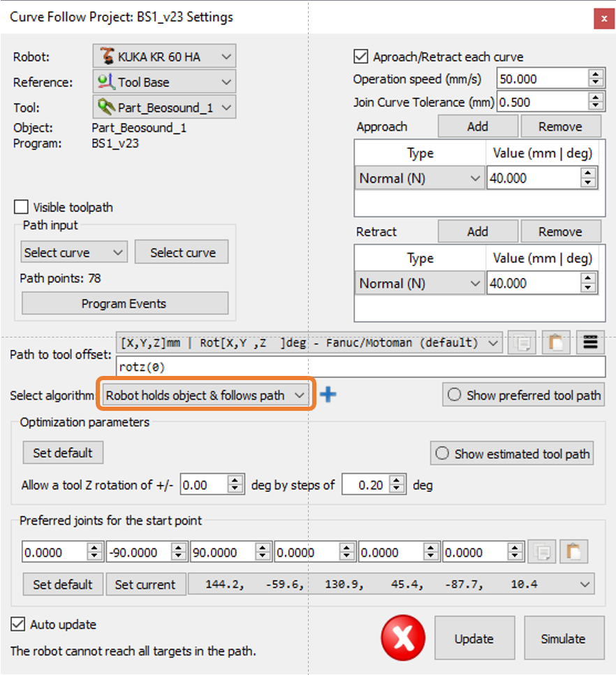This screenshot has height=675, width=616.
Task: Expand the joint solutions 144.2 dropdown
Action: coord(391,584)
